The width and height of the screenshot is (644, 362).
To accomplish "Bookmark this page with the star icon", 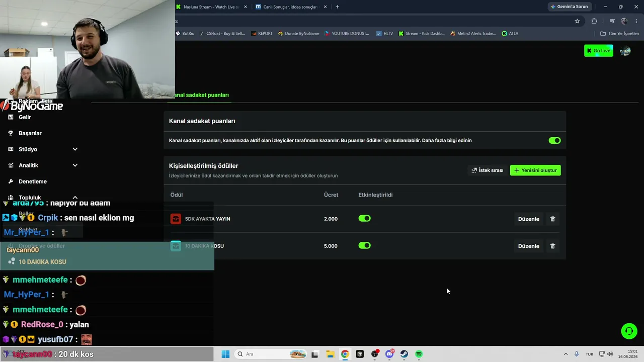I will [577, 21].
